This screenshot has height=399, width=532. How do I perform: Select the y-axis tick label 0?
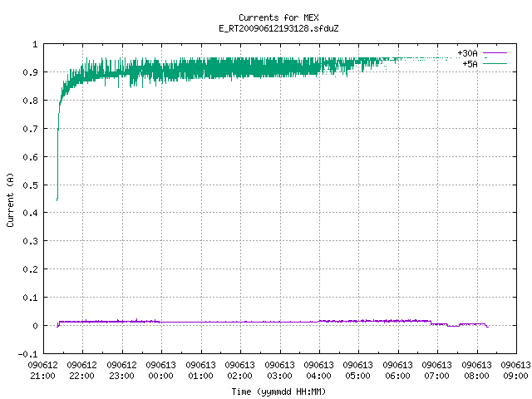[x=35, y=326]
